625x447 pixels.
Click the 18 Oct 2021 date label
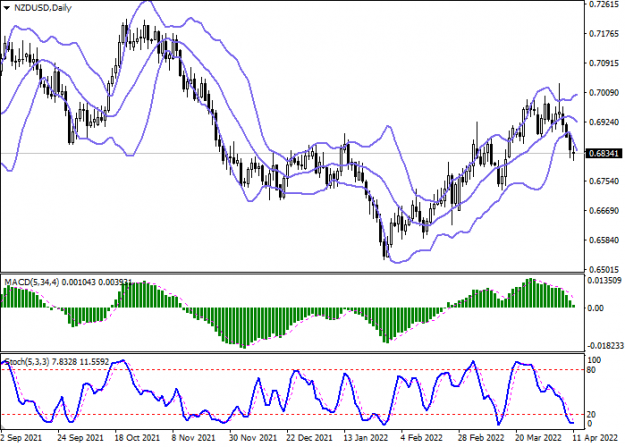pos(138,438)
